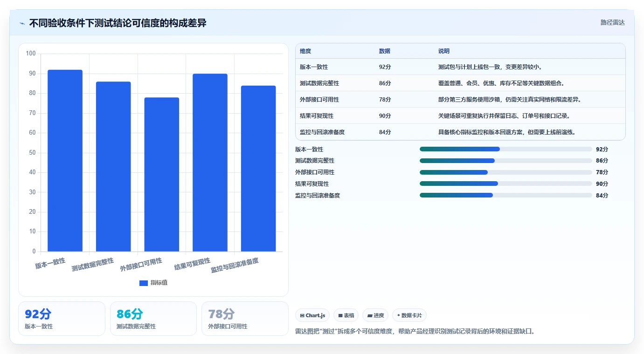644x354 pixels.
Task: Toggle the 指标值 legend swatch
Action: click(144, 283)
